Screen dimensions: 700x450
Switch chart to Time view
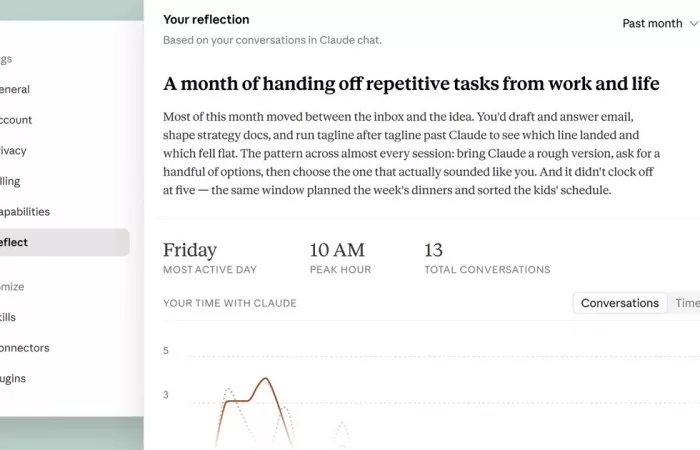click(x=687, y=303)
